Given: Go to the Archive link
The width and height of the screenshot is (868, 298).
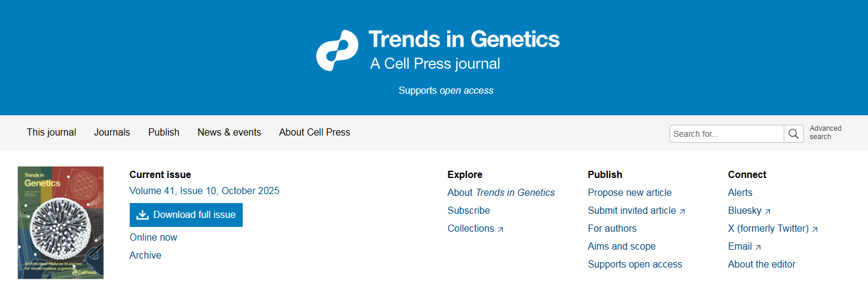Looking at the screenshot, I should (x=145, y=256).
